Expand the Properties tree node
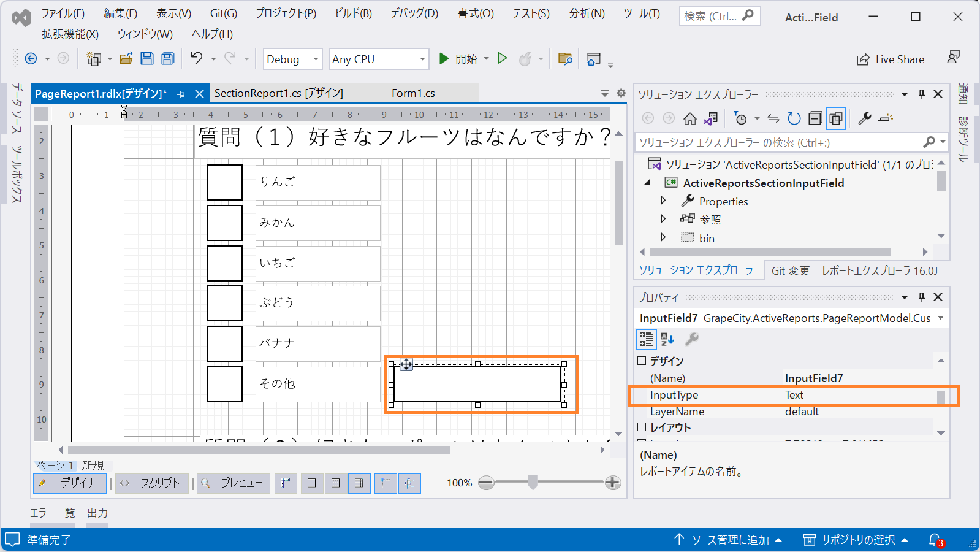The image size is (980, 552). coord(663,201)
